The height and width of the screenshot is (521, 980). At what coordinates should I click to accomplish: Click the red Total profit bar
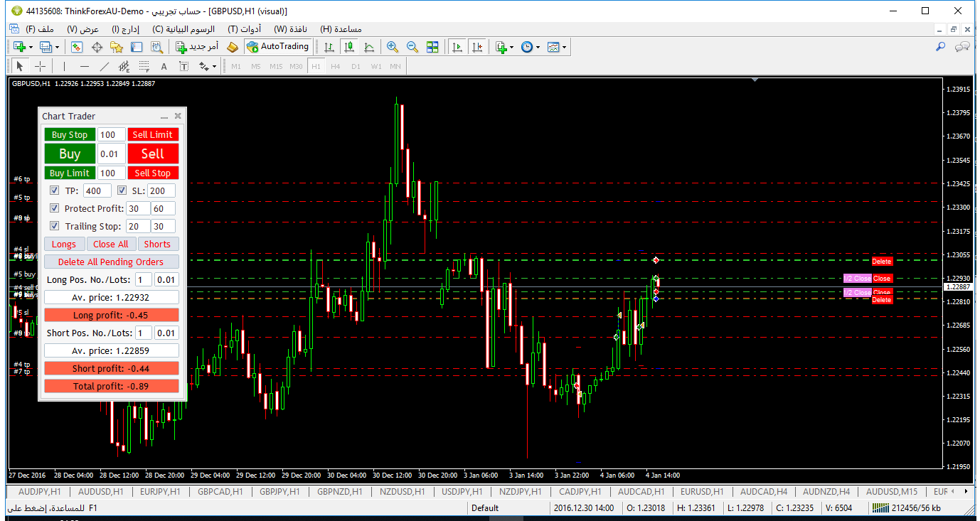[x=112, y=386]
